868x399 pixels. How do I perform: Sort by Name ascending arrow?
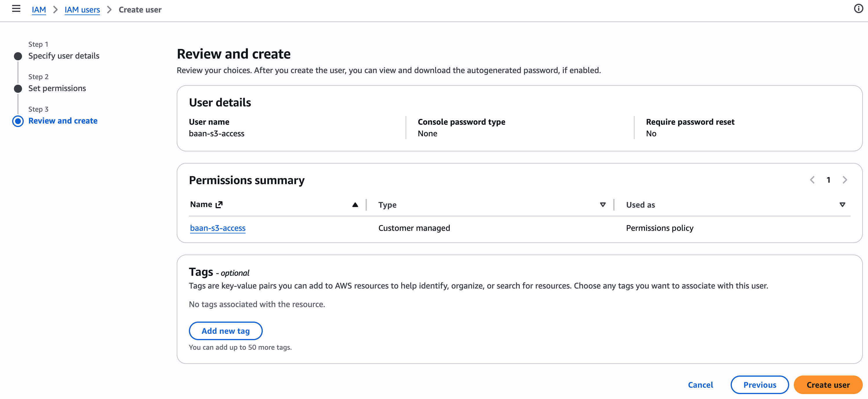coord(355,205)
